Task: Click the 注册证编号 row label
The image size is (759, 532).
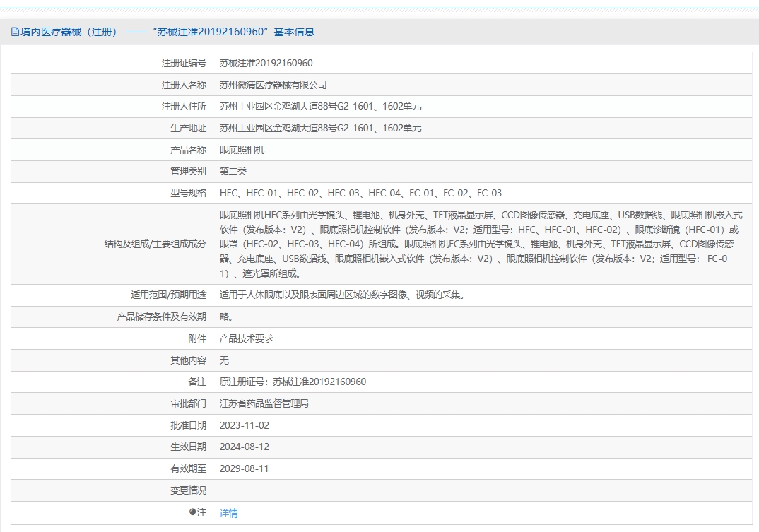Action: [184, 63]
